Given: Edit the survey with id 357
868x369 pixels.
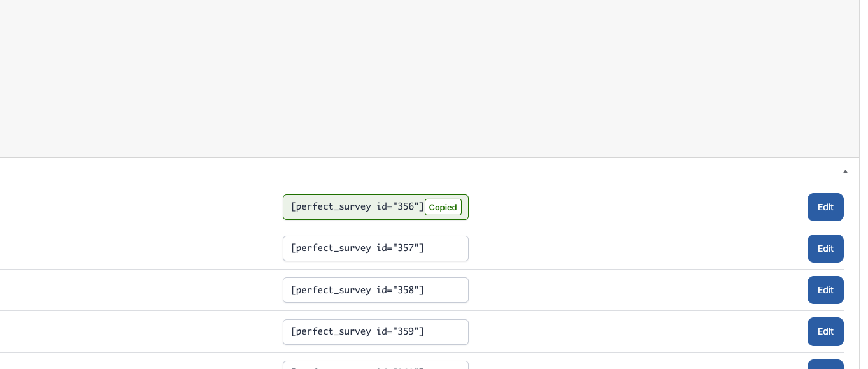Looking at the screenshot, I should click(825, 249).
